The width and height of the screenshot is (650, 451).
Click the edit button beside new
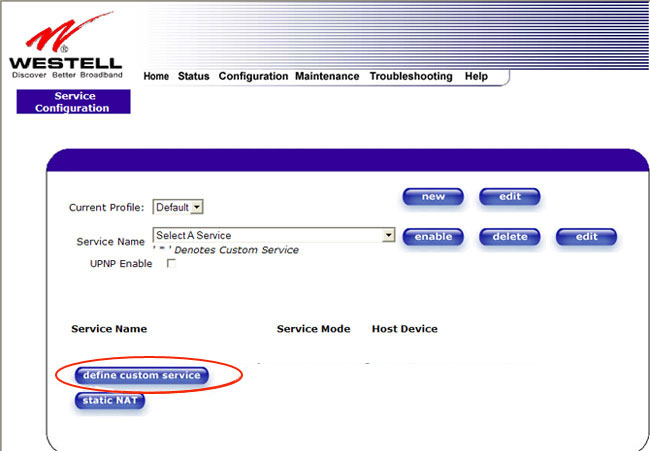[x=509, y=196]
